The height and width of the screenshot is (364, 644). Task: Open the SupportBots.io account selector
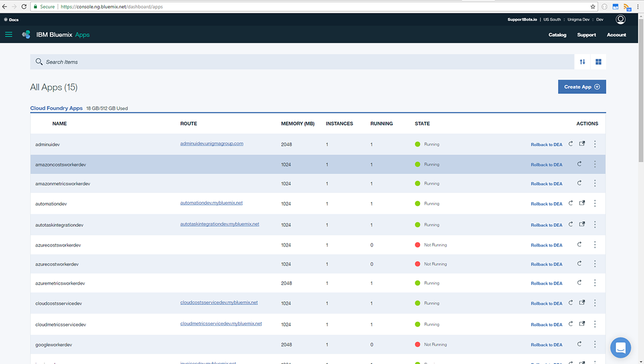click(523, 19)
